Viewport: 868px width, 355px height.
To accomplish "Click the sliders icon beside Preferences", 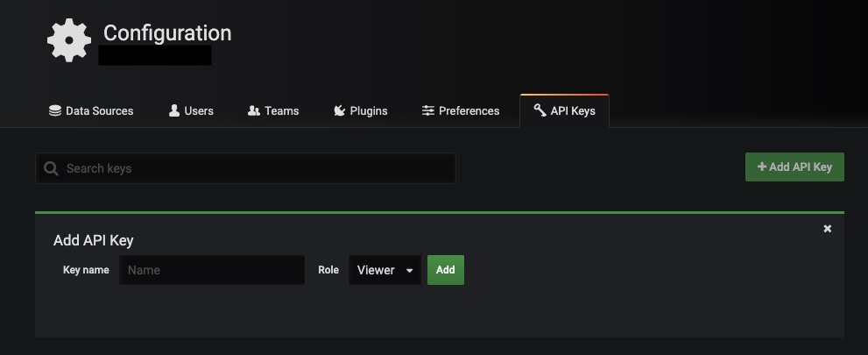I will point(428,111).
